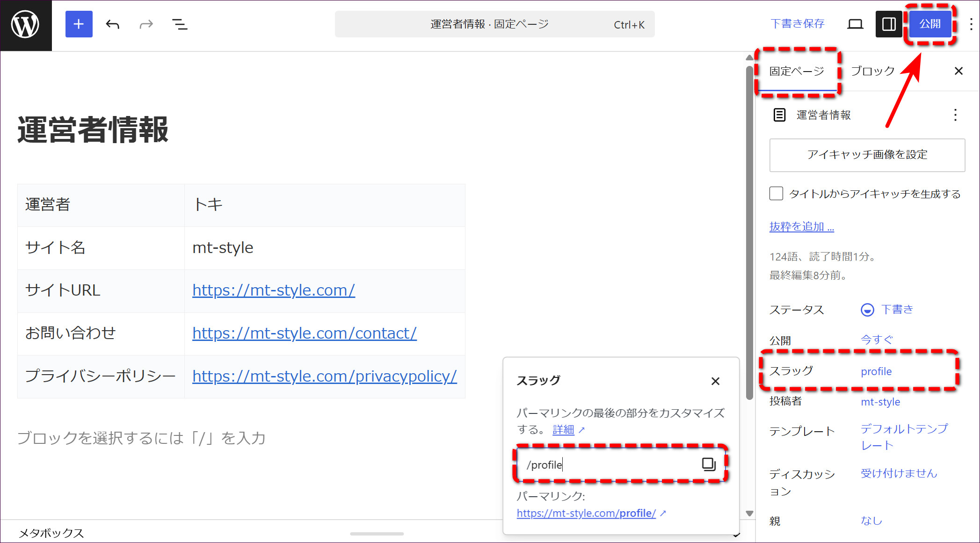Undo the last edit
This screenshot has height=543, width=980.
click(x=112, y=24)
